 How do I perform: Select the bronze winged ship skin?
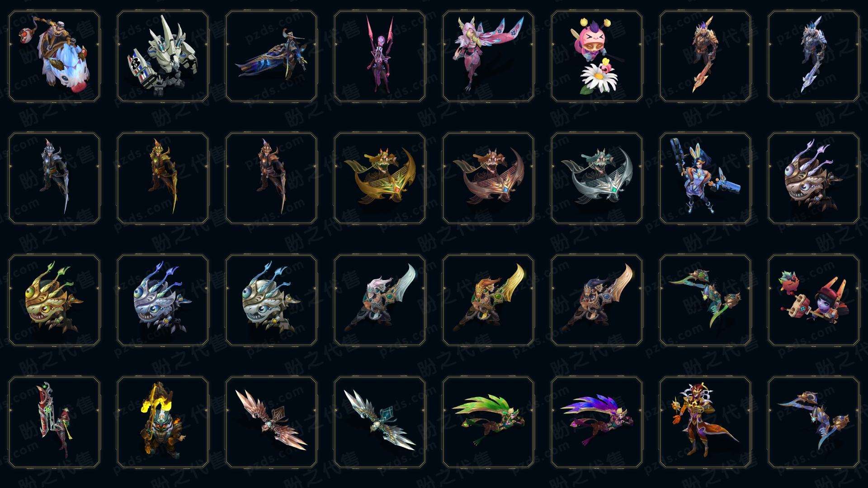pos(488,178)
